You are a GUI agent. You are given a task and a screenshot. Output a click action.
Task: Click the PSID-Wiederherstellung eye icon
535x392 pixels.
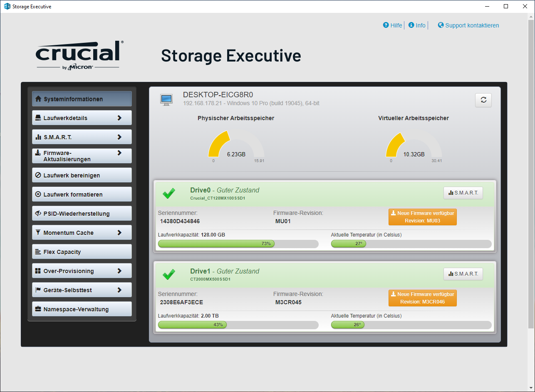(38, 214)
